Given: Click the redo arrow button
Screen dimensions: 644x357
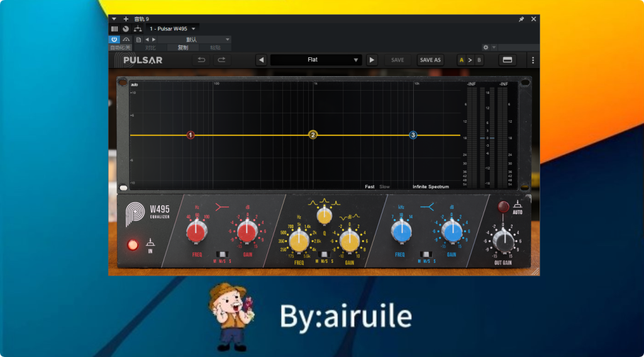Looking at the screenshot, I should pos(222,60).
